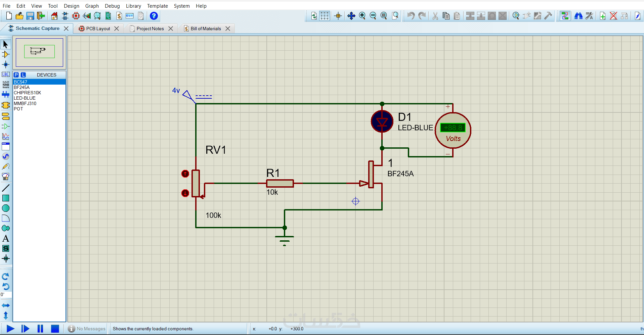Select the Buses mode tool
The width and height of the screenshot is (644, 335).
coord(6,95)
